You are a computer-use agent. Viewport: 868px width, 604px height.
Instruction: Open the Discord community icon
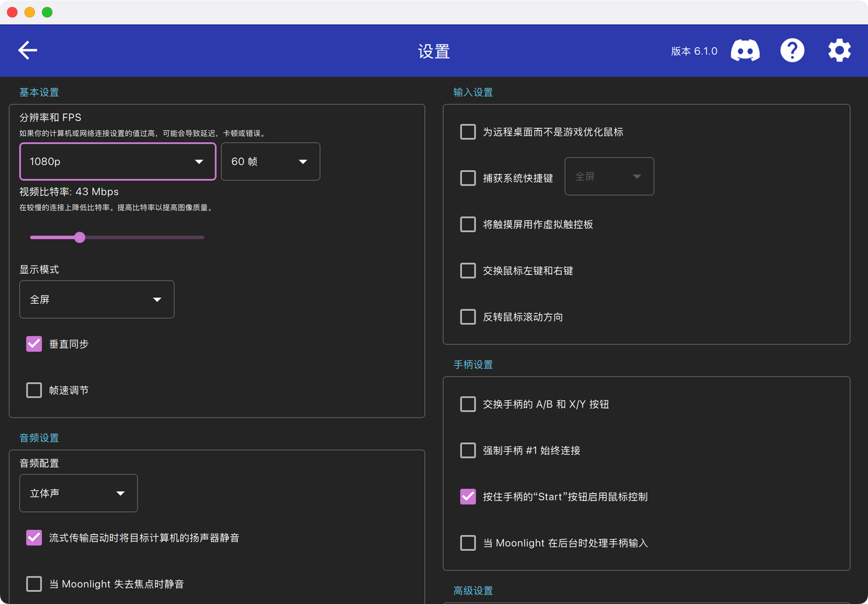click(745, 51)
